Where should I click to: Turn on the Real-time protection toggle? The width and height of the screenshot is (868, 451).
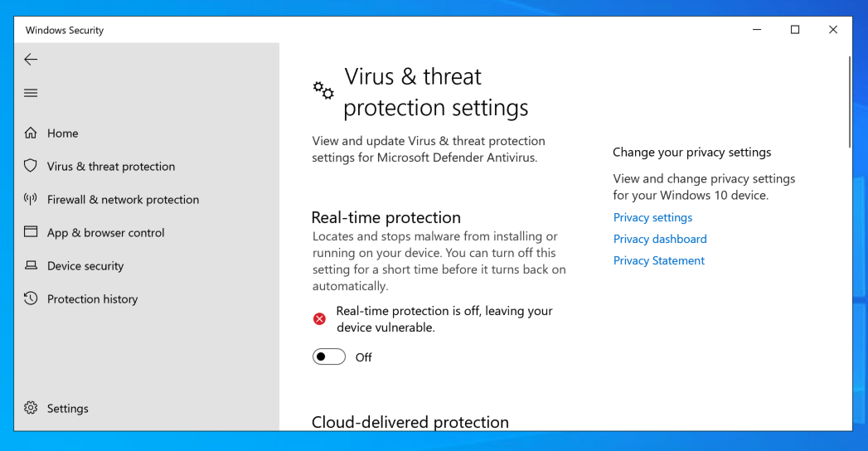[329, 357]
